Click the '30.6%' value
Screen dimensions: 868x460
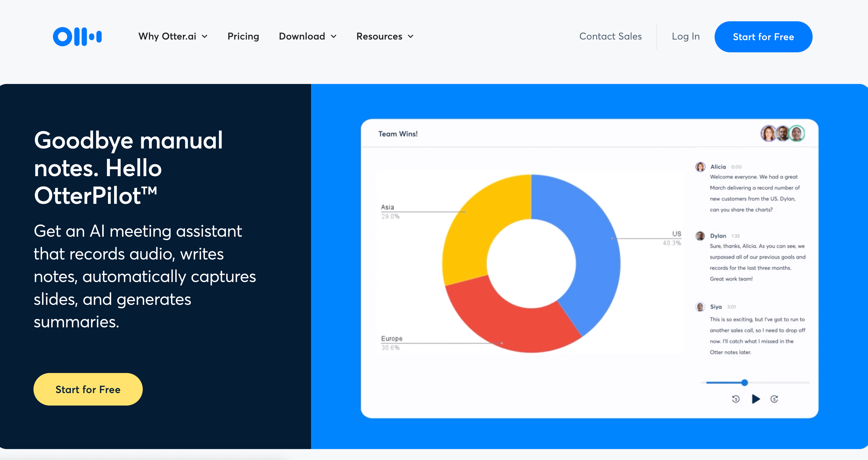point(390,347)
